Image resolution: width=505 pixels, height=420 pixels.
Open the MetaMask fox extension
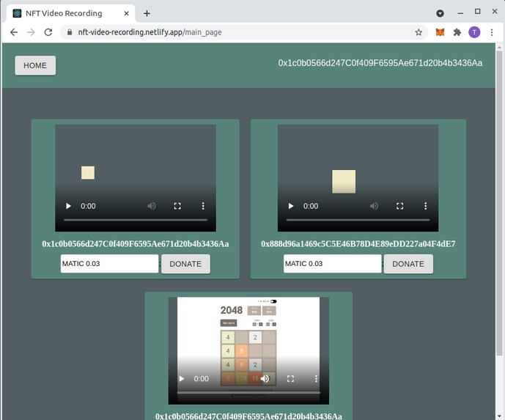(440, 32)
